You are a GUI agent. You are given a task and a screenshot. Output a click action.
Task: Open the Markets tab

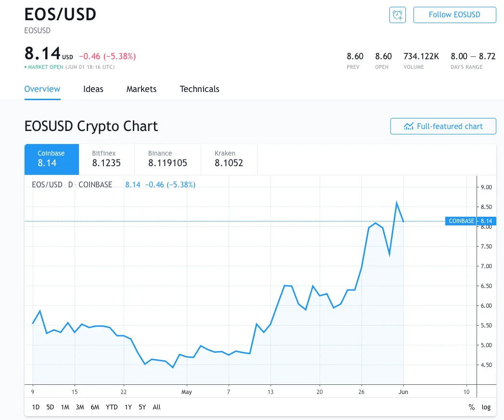[x=142, y=89]
